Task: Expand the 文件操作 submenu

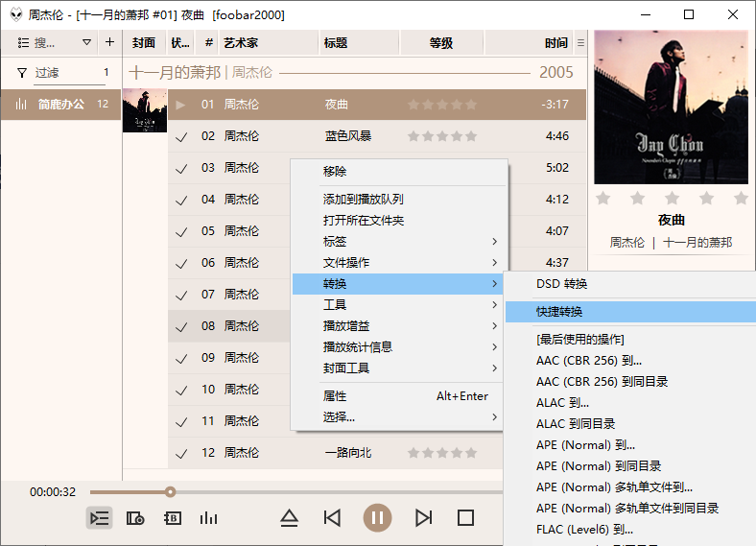Action: tap(398, 262)
